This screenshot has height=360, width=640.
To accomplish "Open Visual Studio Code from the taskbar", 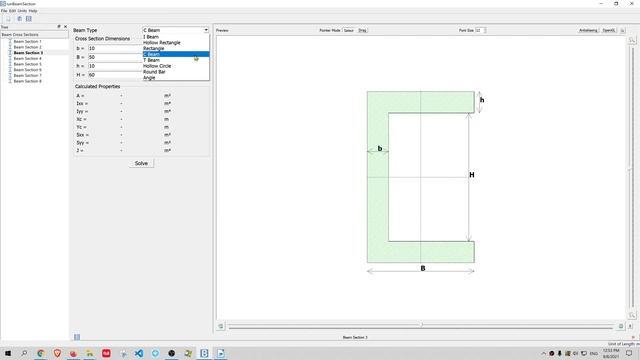I will [139, 353].
